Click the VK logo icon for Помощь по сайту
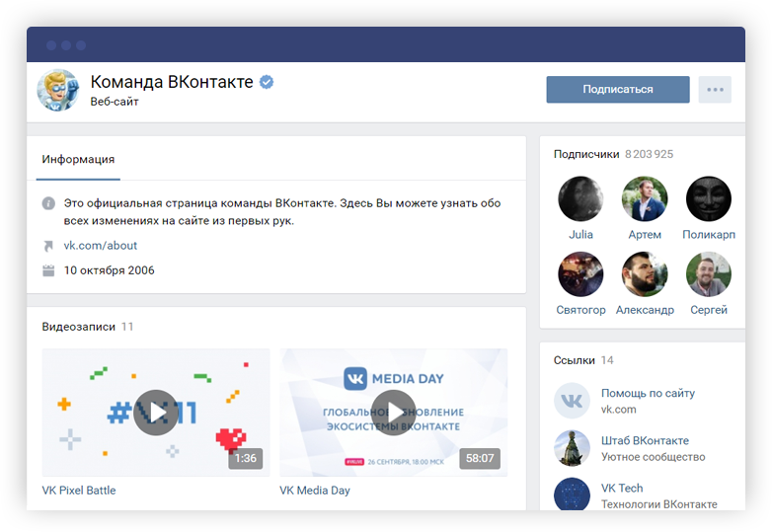This screenshot has height=532, width=772. click(x=572, y=401)
